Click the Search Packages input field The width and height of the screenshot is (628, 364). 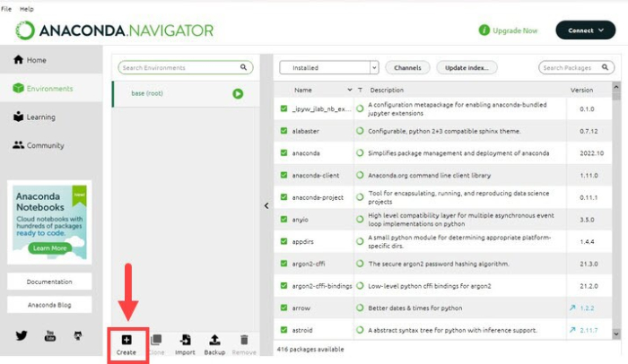click(x=576, y=67)
